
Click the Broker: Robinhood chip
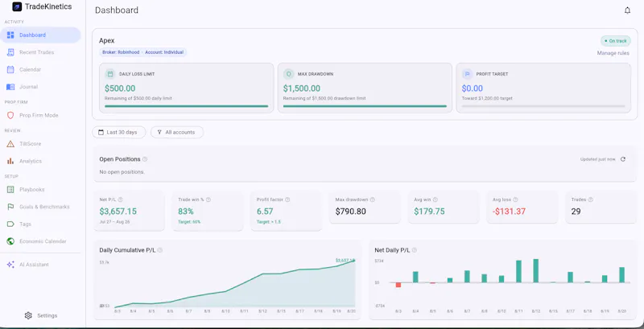coord(121,52)
